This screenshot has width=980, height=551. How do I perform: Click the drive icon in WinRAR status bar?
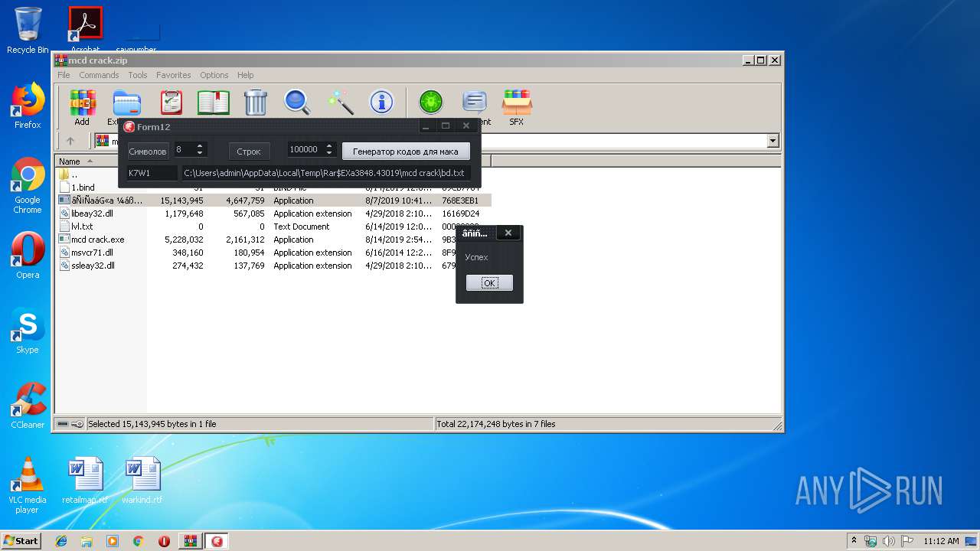tap(63, 424)
